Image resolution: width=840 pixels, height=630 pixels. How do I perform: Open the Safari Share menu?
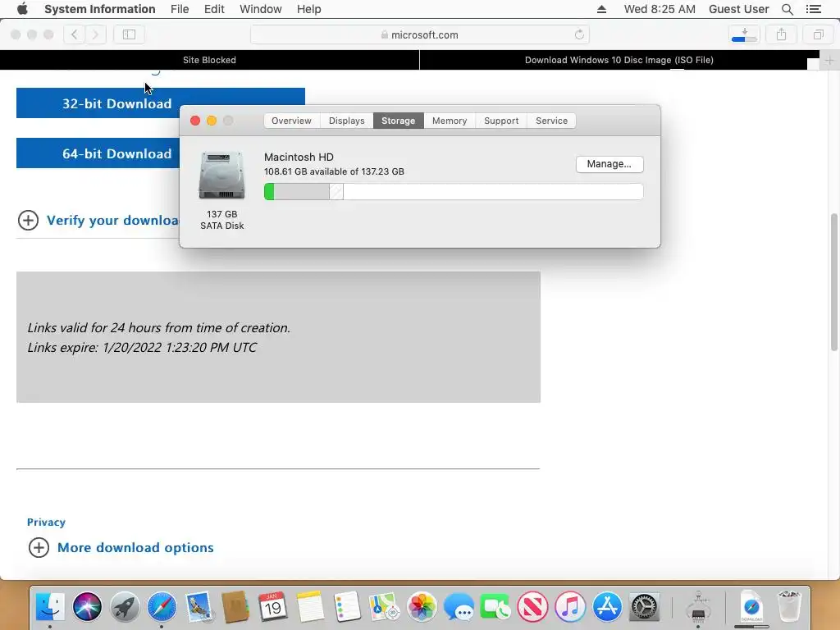click(782, 34)
